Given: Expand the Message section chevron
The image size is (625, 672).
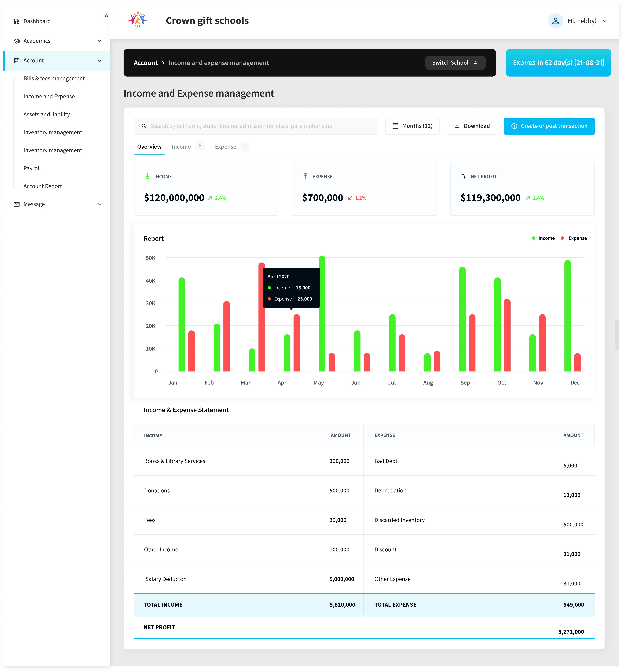Looking at the screenshot, I should point(99,204).
